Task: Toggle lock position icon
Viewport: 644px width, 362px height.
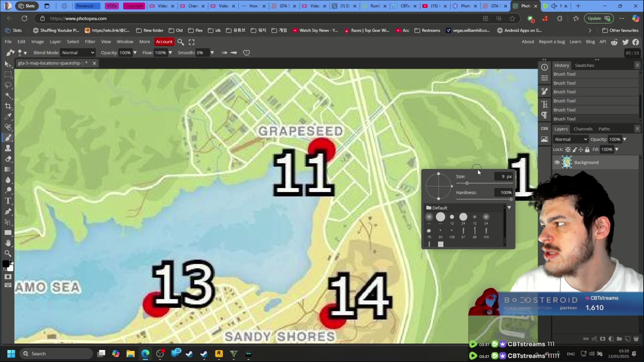Action: 581,149
